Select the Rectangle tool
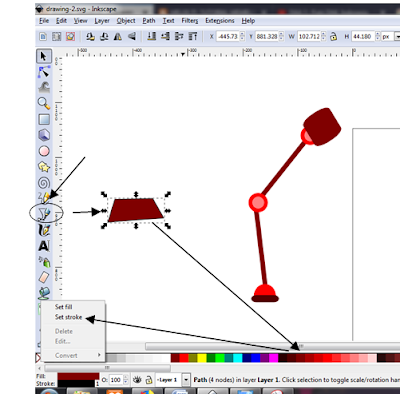Screen dimensions: 400x394 point(44,119)
